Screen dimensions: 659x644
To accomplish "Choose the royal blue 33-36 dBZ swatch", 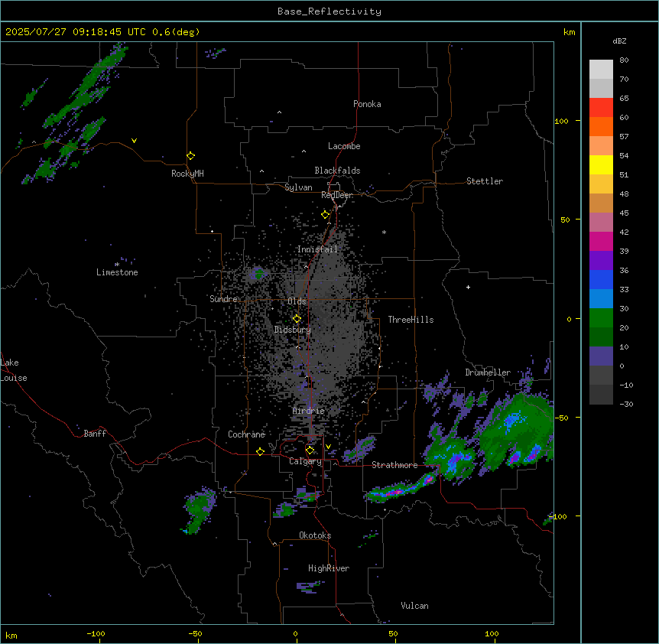I will (601, 279).
